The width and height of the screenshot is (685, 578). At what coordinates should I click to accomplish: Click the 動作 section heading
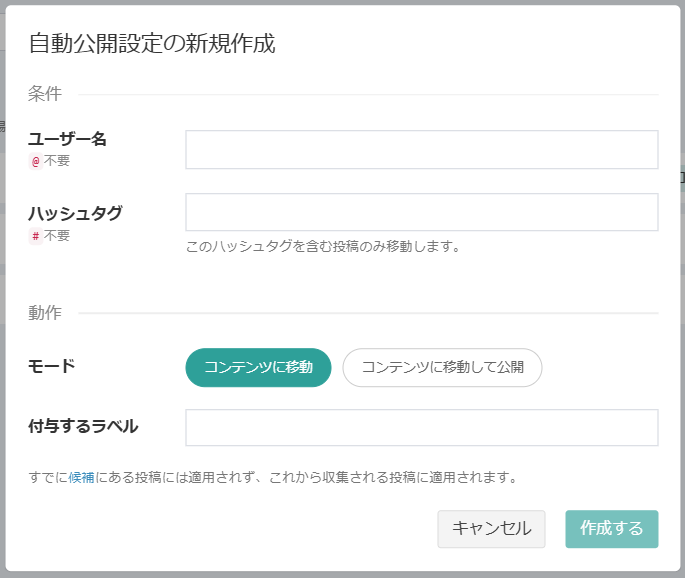(x=45, y=313)
